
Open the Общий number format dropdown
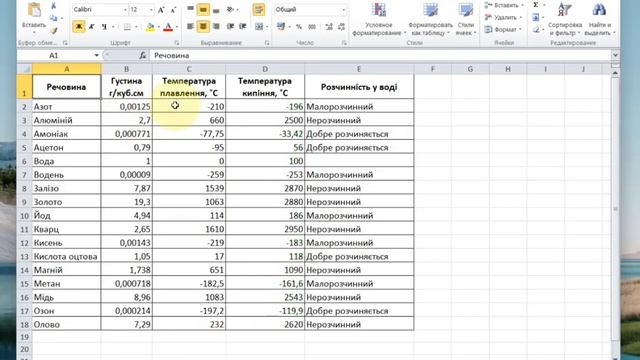point(343,10)
